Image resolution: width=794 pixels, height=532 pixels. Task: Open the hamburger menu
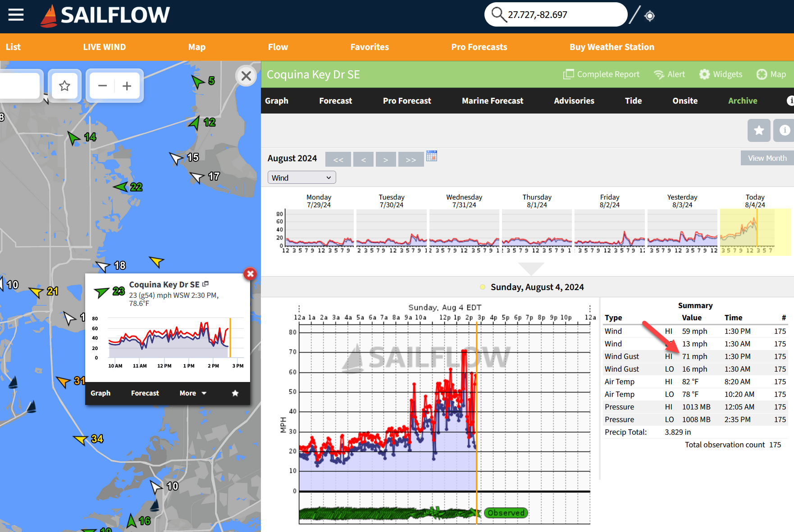[16, 15]
